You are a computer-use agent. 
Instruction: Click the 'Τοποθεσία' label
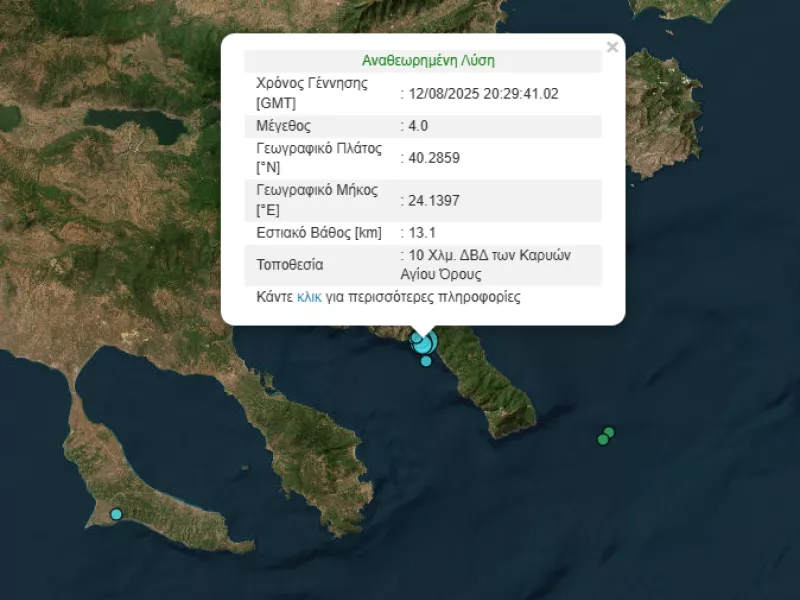(290, 265)
